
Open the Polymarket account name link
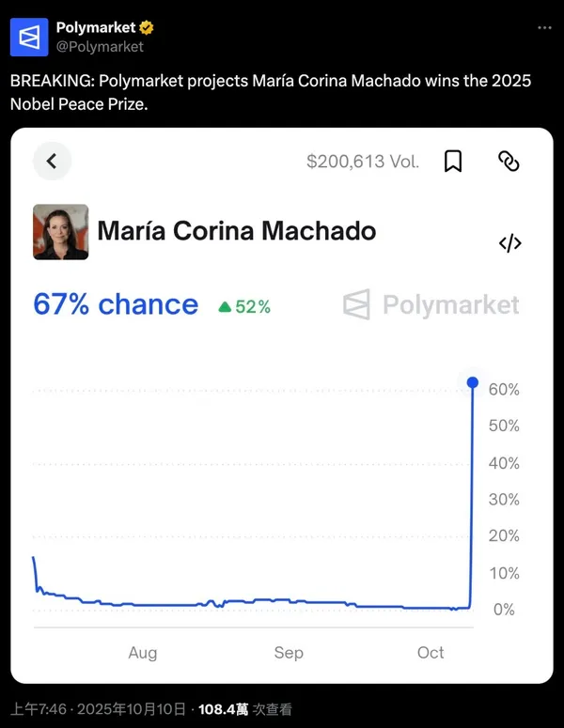pos(96,28)
